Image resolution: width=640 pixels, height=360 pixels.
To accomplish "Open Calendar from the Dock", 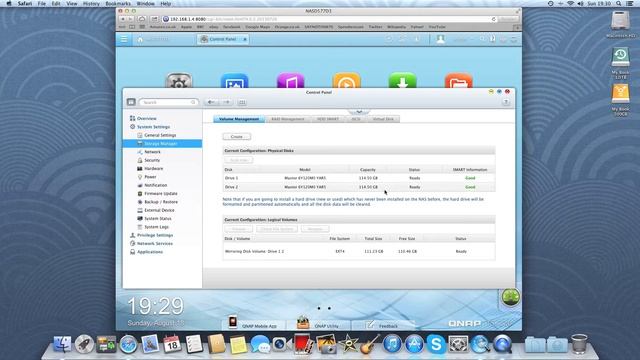I will click(172, 344).
